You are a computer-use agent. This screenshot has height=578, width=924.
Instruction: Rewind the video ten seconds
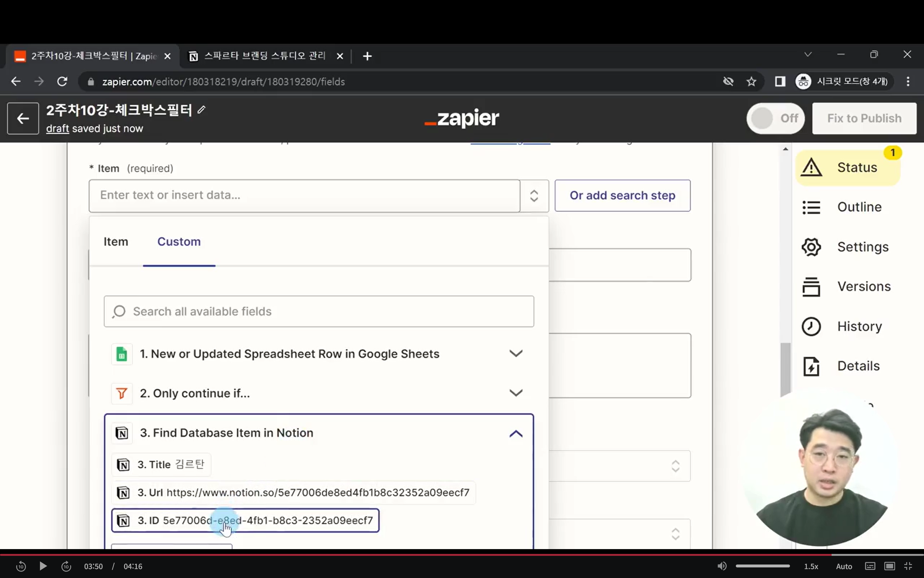click(21, 566)
